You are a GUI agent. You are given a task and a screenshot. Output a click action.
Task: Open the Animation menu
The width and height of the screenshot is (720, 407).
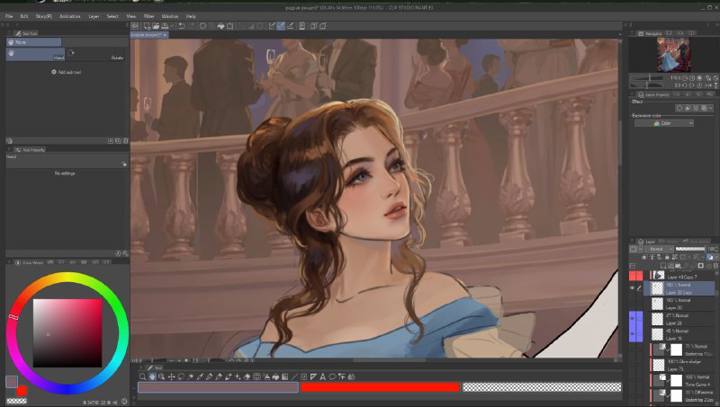[70, 16]
